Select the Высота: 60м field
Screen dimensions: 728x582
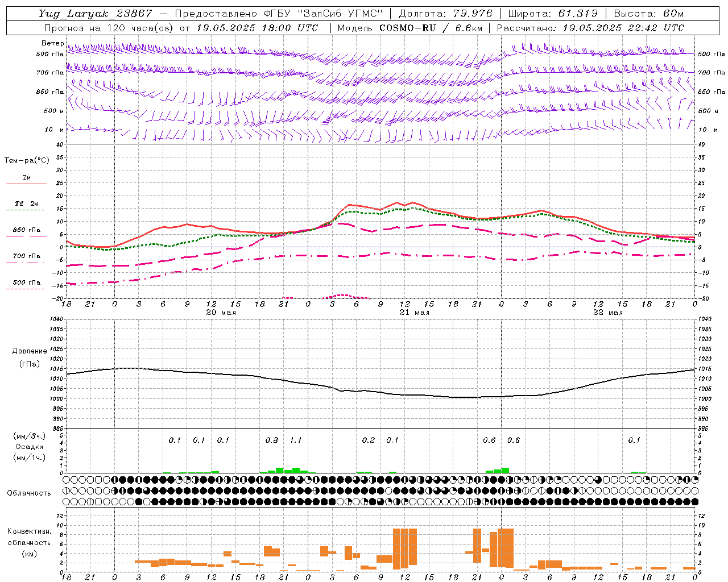[649, 14]
